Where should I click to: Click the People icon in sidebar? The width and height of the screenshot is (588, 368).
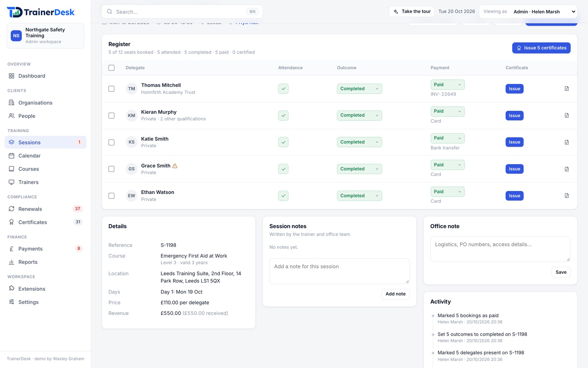pyautogui.click(x=11, y=116)
